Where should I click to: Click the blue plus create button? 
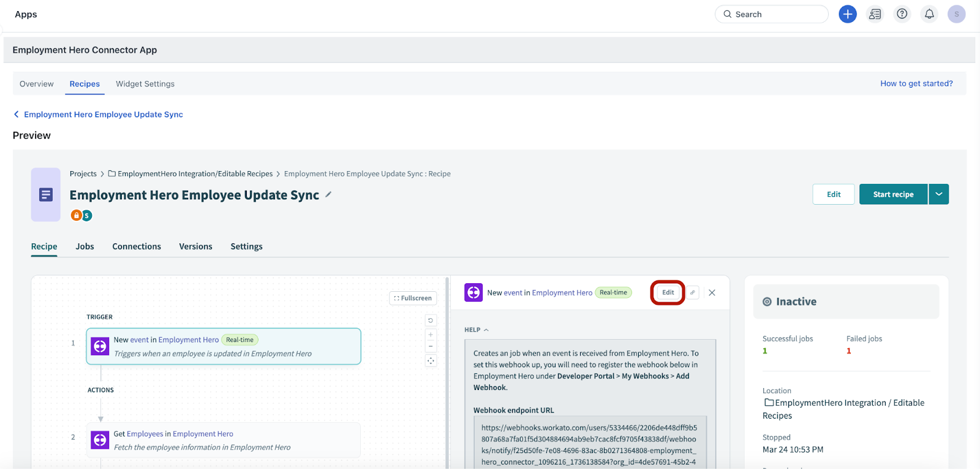(x=848, y=14)
